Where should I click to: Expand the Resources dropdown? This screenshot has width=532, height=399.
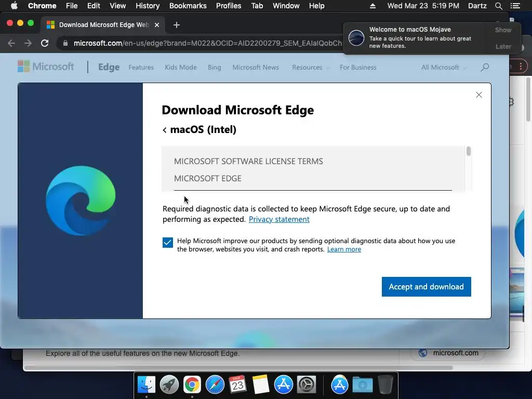coord(311,67)
